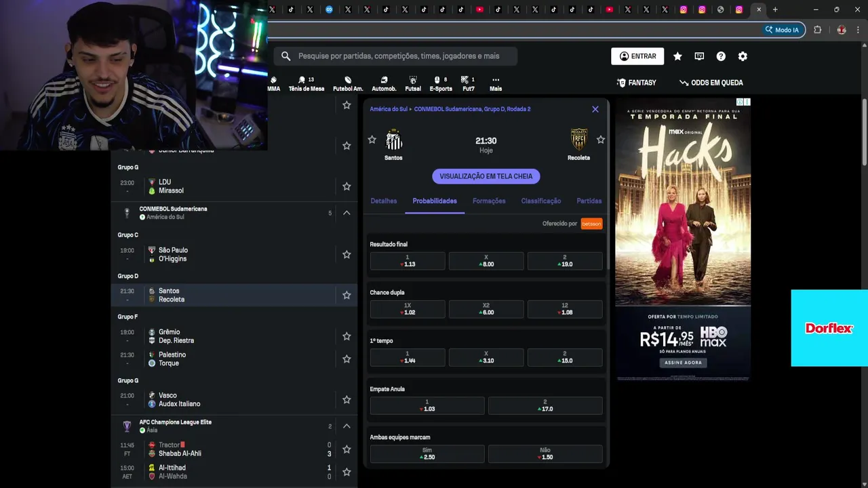This screenshot has height=488, width=868.
Task: Switch to the Detalhes tab
Action: pos(384,201)
